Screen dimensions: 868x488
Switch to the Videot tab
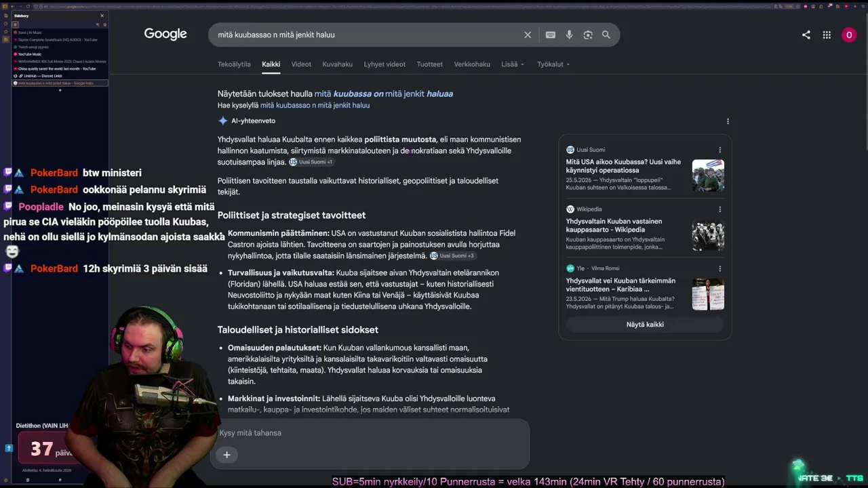click(301, 64)
